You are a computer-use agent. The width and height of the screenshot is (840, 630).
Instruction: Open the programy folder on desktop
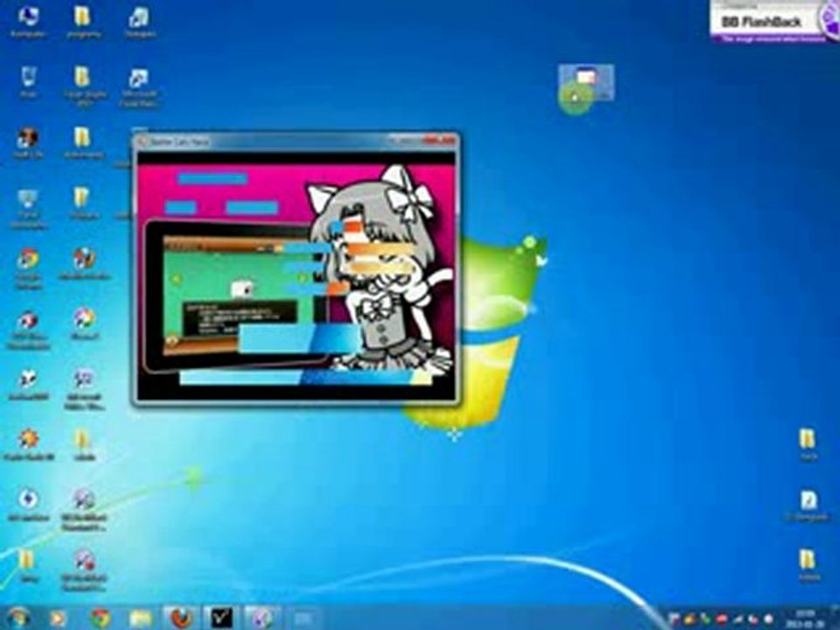[x=83, y=20]
